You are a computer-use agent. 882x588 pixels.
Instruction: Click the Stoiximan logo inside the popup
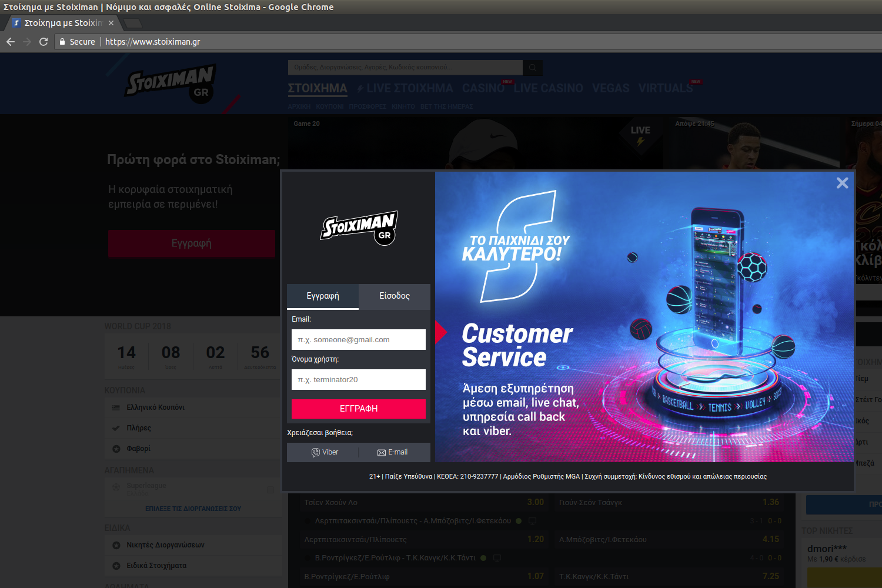pos(359,228)
